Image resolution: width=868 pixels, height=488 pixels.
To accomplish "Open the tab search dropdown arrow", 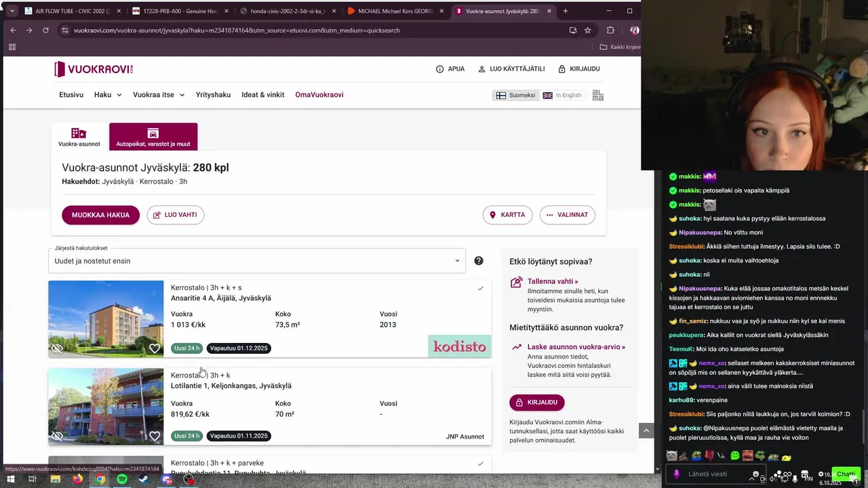I will 12,11.
